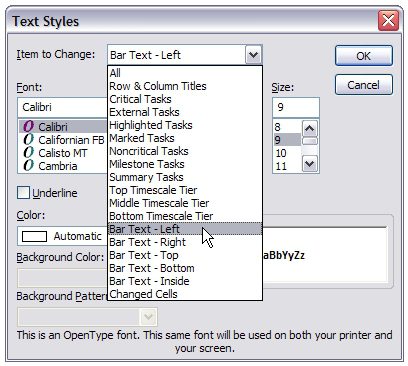Click the Cancel button
This screenshot has width=408, height=366.
[x=364, y=85]
